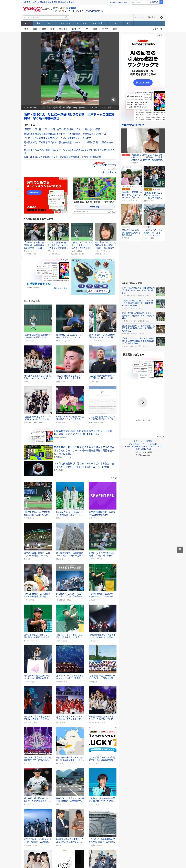Advance the Adobe Acrobat ad with round arrow
Image resolution: width=186 pixels, height=868 pixels.
[142, 402]
